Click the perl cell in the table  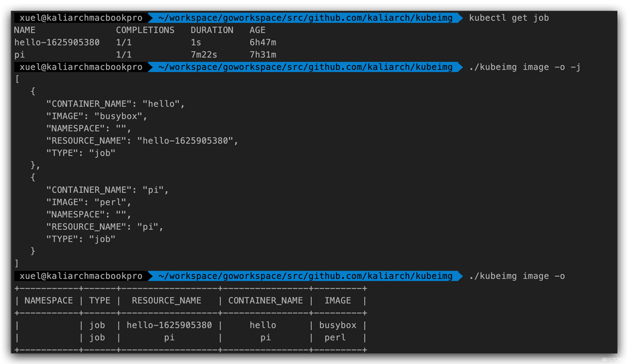[335, 338]
